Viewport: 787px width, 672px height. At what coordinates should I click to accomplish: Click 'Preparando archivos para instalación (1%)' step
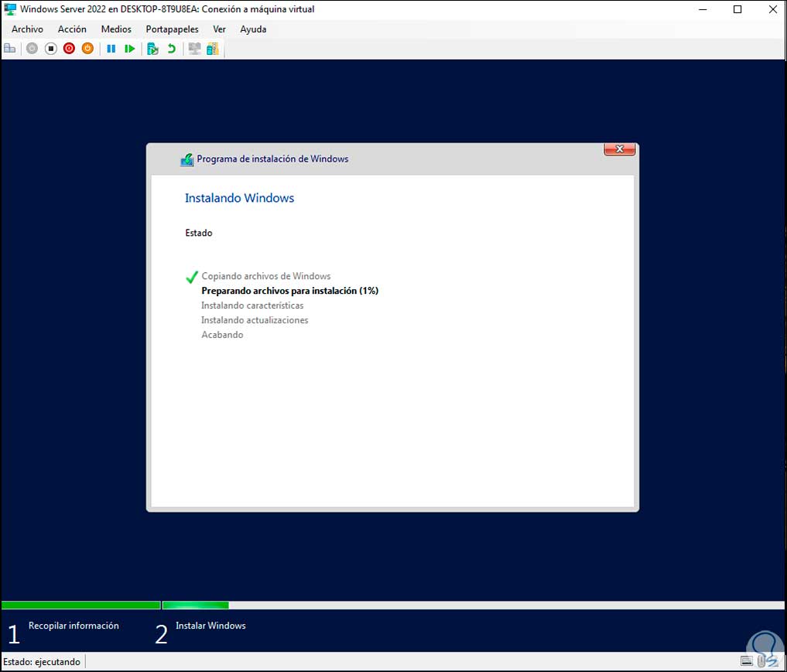(x=289, y=290)
